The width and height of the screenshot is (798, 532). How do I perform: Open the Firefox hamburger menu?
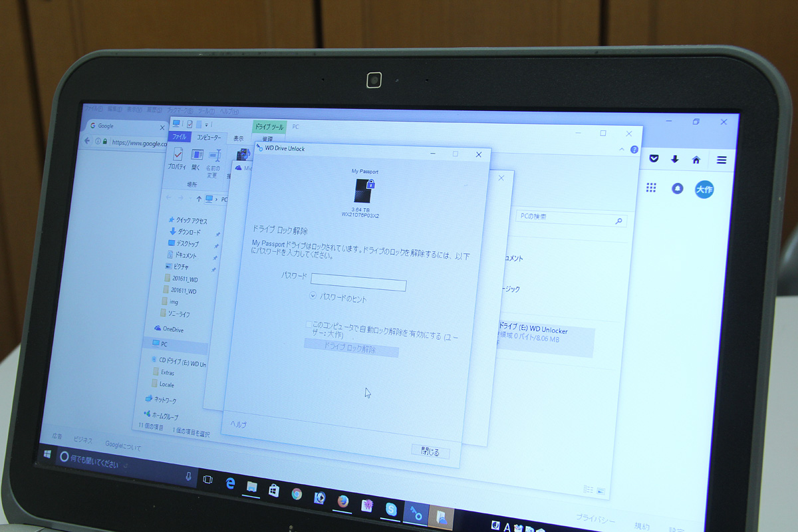[x=722, y=160]
